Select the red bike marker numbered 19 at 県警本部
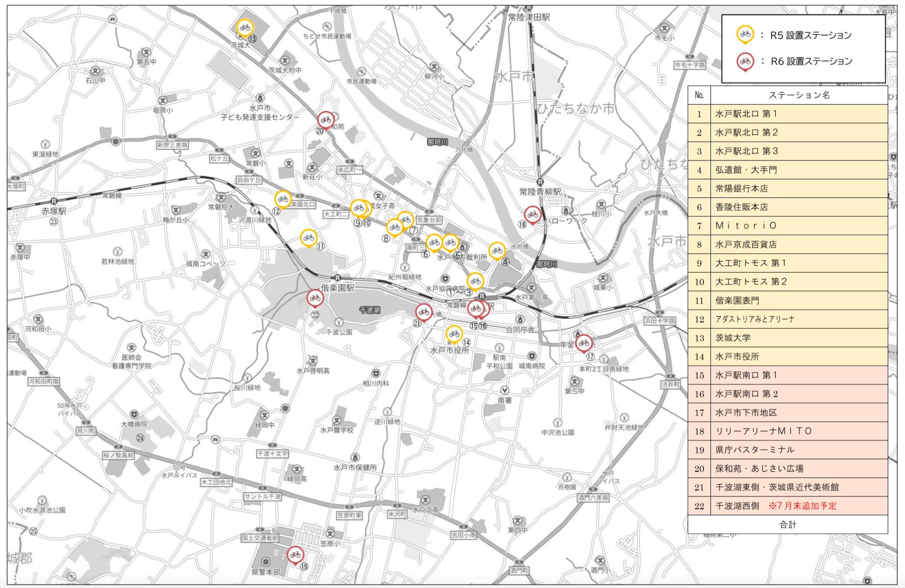The height and width of the screenshot is (588, 905). click(295, 555)
